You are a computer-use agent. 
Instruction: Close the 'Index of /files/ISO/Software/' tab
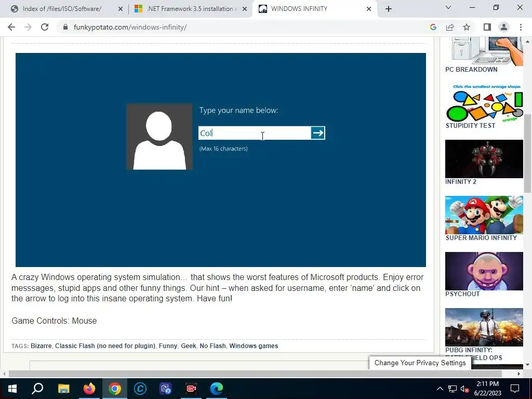click(121, 9)
